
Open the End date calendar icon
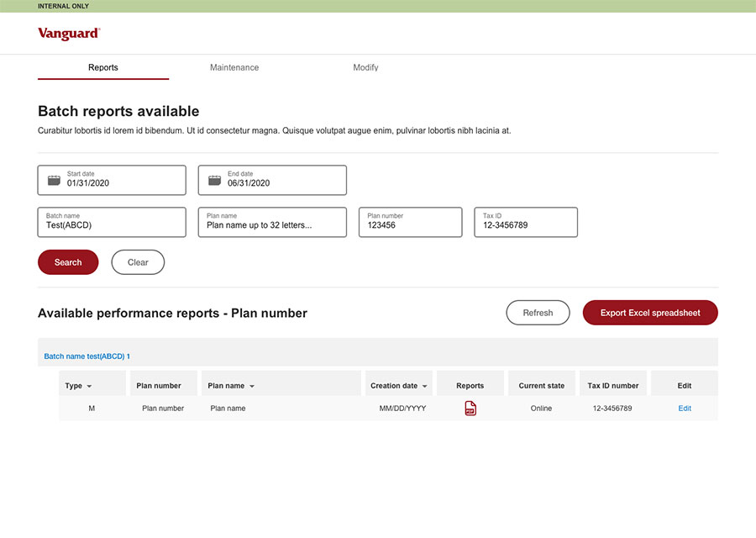[214, 181]
